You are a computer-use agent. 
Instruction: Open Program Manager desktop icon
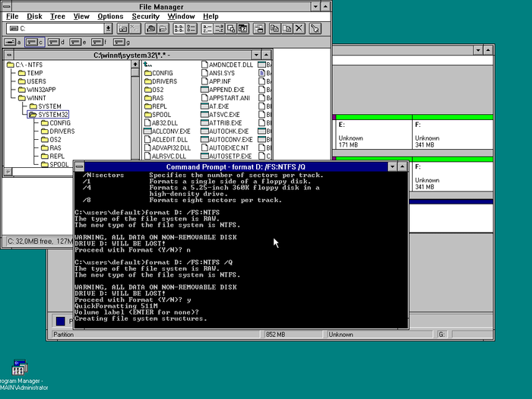(x=18, y=368)
